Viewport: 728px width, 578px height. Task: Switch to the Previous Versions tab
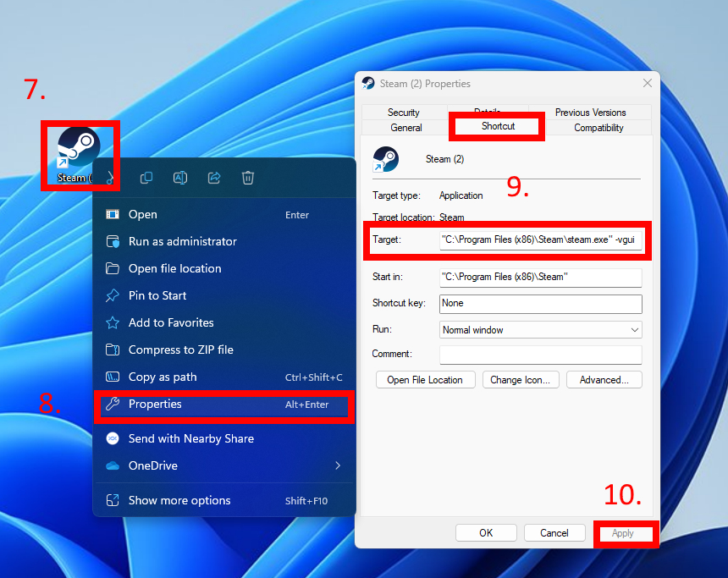pos(590,113)
